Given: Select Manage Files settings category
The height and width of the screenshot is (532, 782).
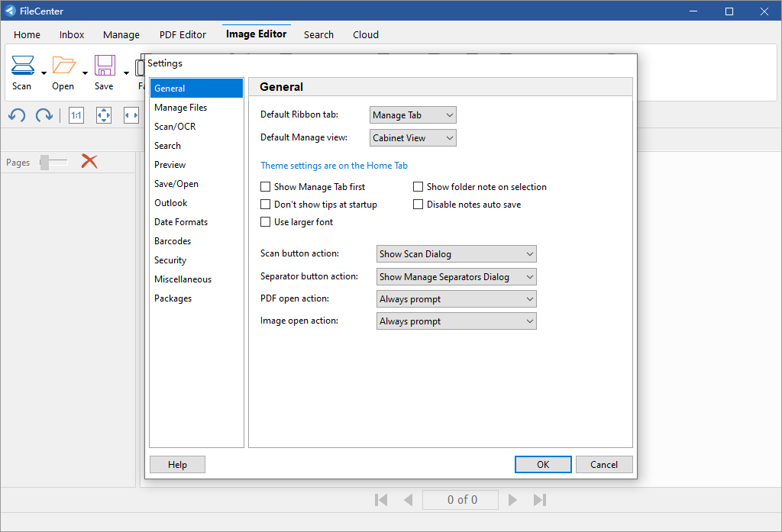Looking at the screenshot, I should tap(196, 108).
